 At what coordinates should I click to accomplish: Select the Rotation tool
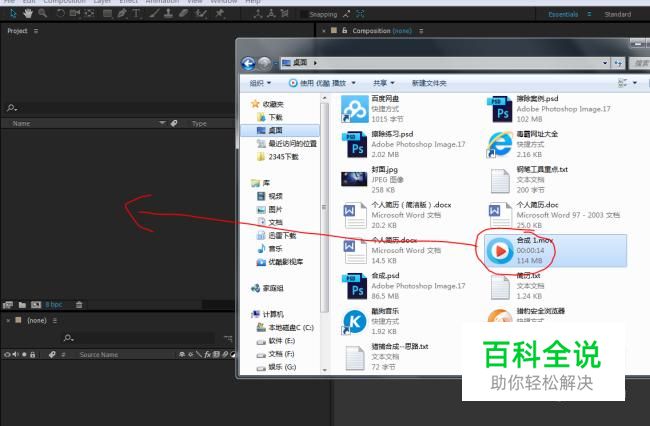tap(61, 14)
